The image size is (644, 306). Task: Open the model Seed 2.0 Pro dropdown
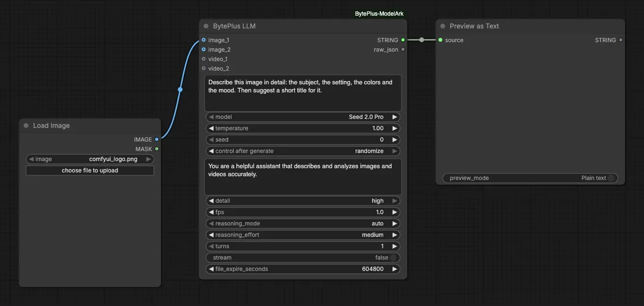[x=303, y=117]
